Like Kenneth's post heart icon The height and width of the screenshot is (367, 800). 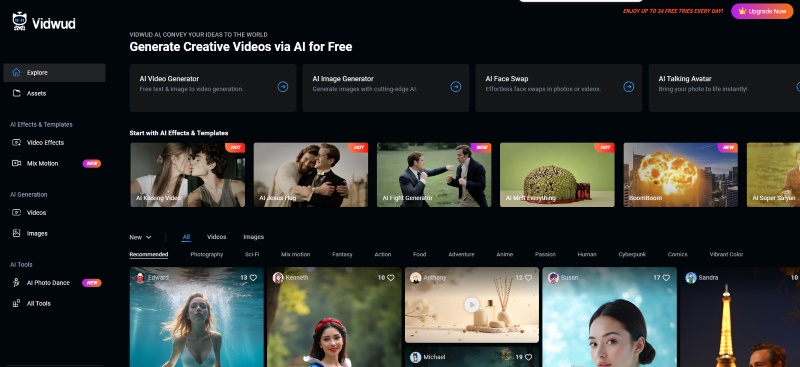click(391, 278)
